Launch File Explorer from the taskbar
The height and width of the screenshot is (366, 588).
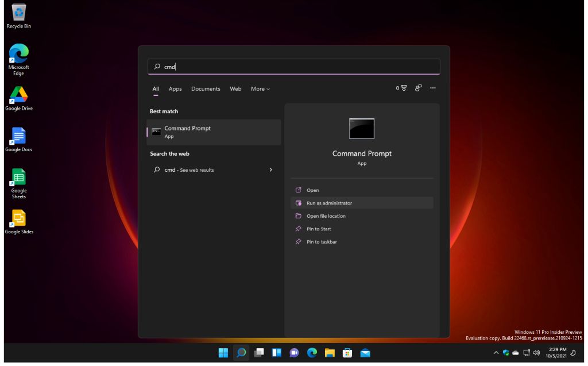330,353
